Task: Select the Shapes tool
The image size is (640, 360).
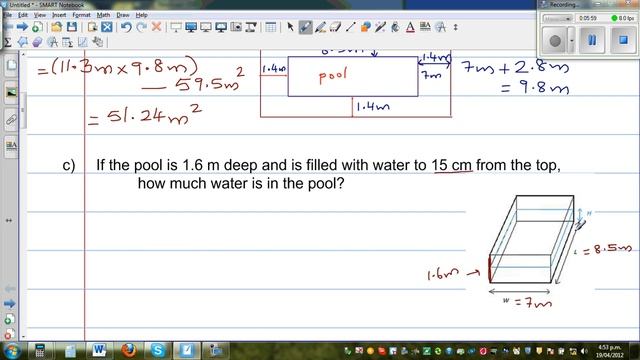Action: pyautogui.click(x=365, y=27)
